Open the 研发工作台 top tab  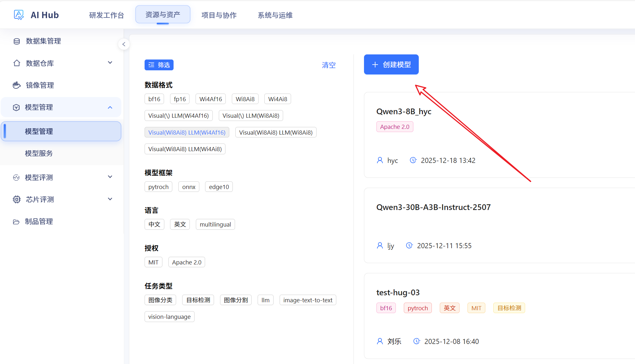pos(106,15)
